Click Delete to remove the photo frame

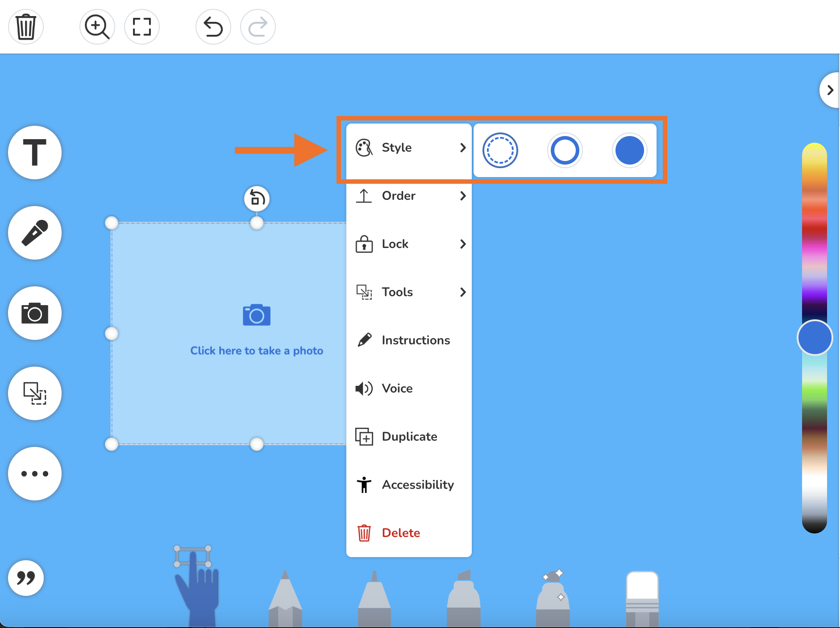point(400,533)
